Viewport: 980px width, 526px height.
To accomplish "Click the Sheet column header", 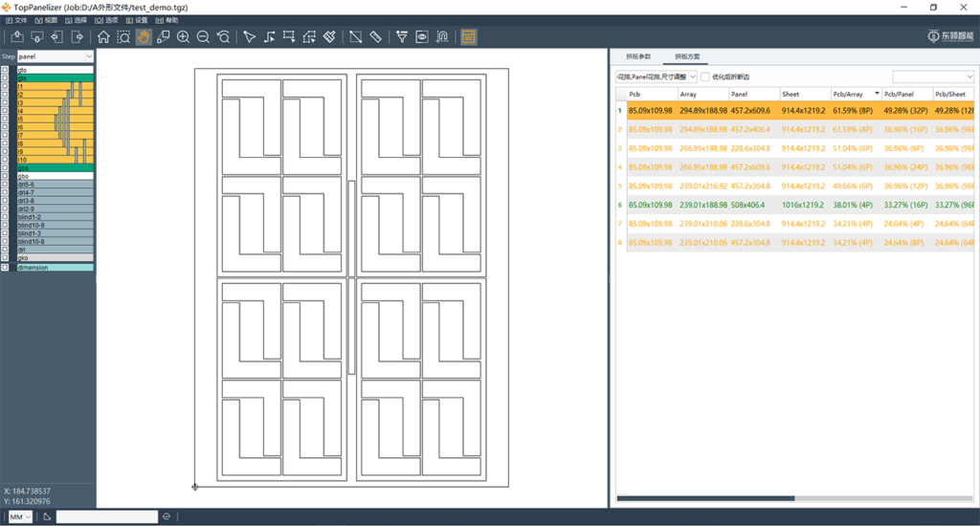I will (806, 95).
